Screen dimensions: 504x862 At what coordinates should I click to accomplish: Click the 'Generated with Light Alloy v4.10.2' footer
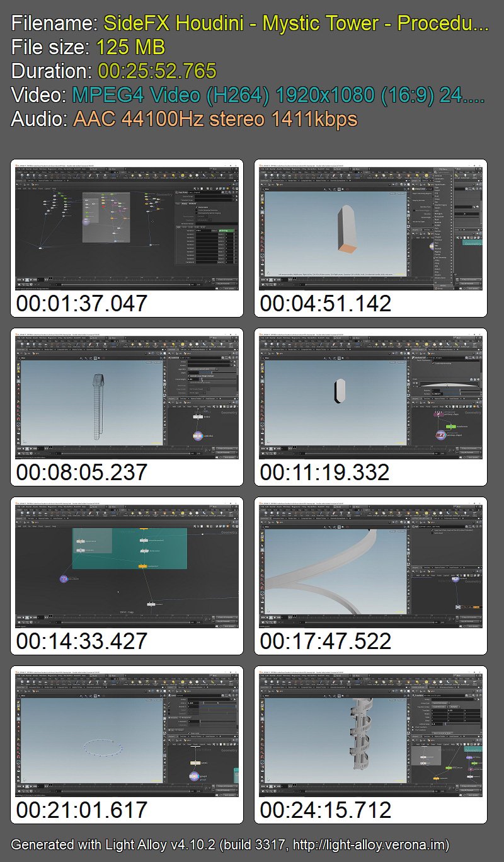point(231,844)
